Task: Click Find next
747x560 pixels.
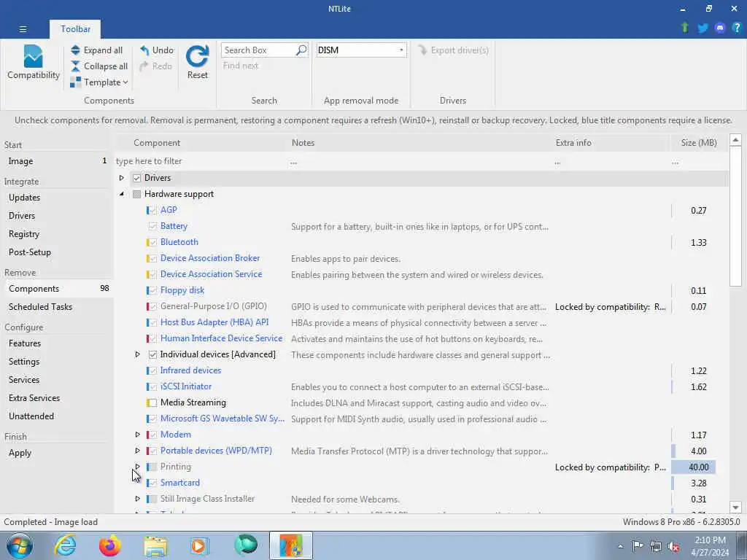Action: [241, 66]
